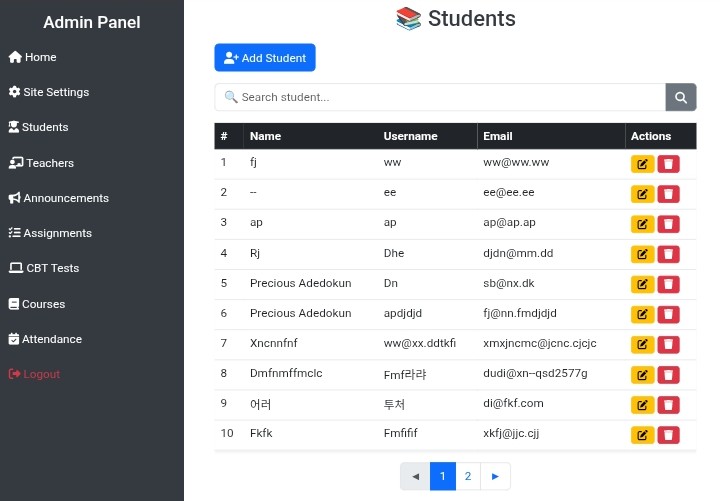This screenshot has height=501, width=720.
Task: Click the magnifier search button
Action: pos(680,97)
